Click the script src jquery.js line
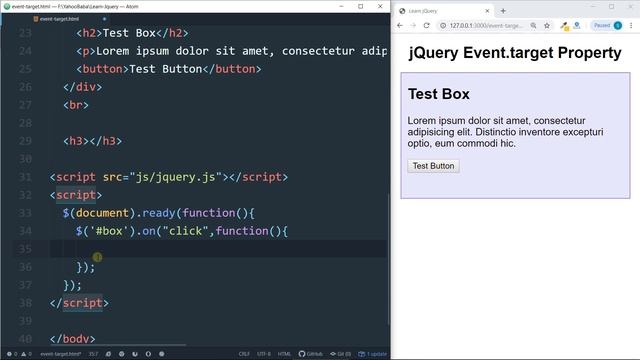640x360 pixels. tap(169, 177)
